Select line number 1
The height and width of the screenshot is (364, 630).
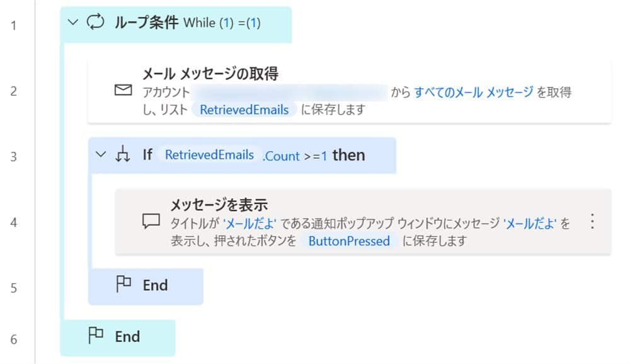[14, 25]
